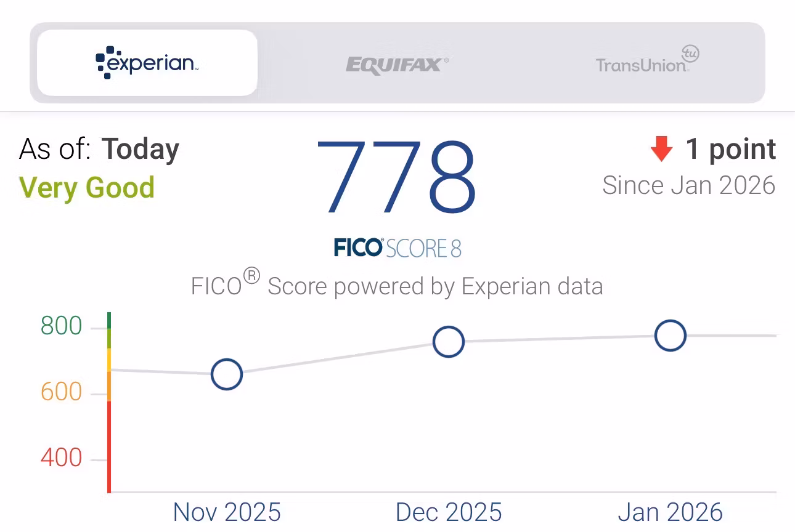Select the Experian bureau tab
This screenshot has height=532, width=795.
coord(147,63)
